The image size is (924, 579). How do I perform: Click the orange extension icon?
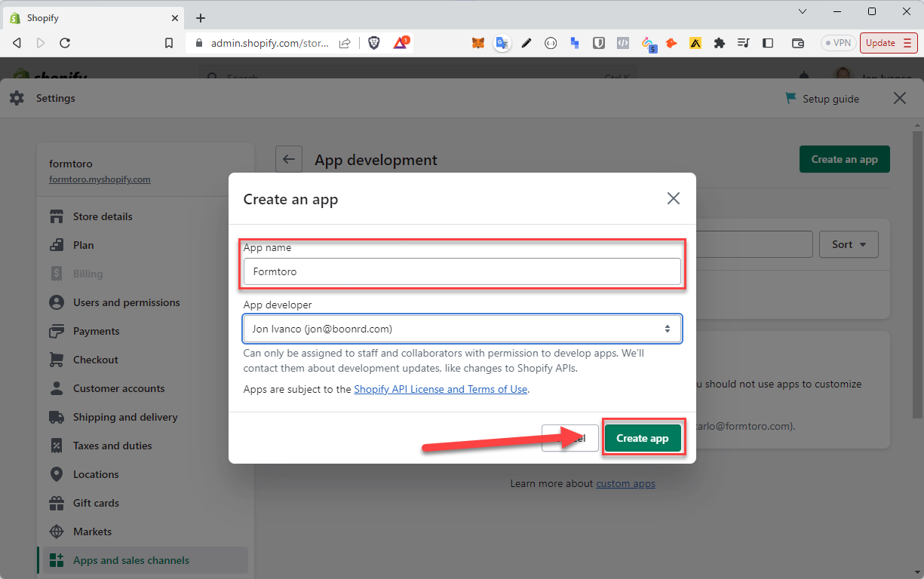(671, 43)
